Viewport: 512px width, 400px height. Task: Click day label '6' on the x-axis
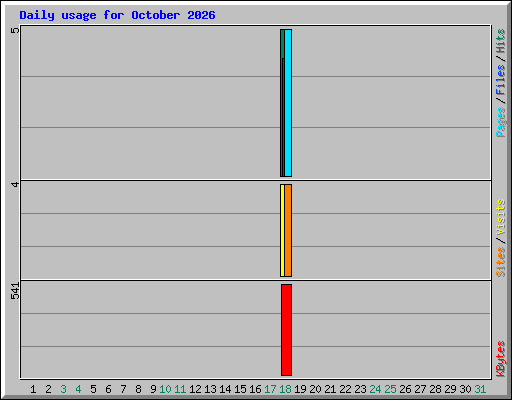click(x=108, y=389)
